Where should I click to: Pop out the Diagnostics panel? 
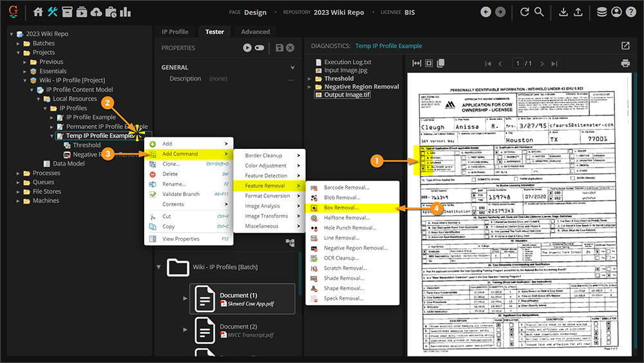625,46
